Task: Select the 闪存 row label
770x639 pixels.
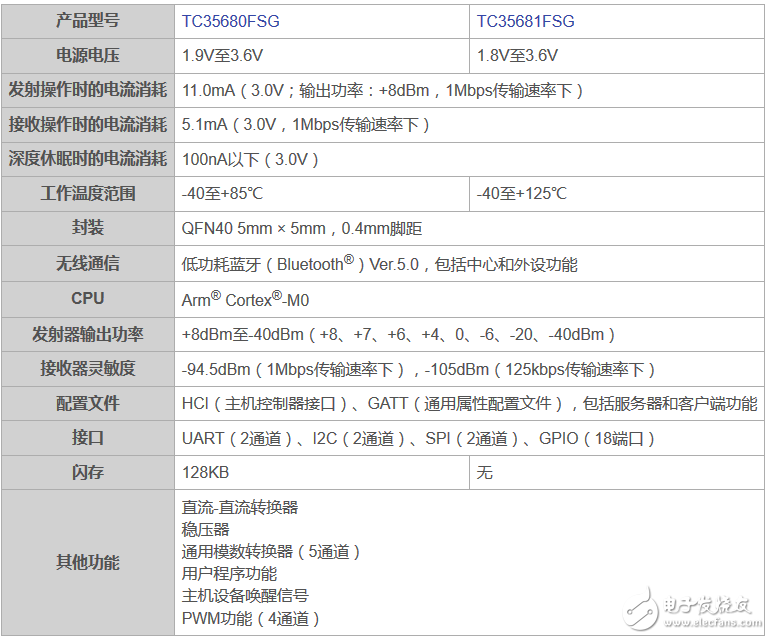Action: tap(88, 472)
